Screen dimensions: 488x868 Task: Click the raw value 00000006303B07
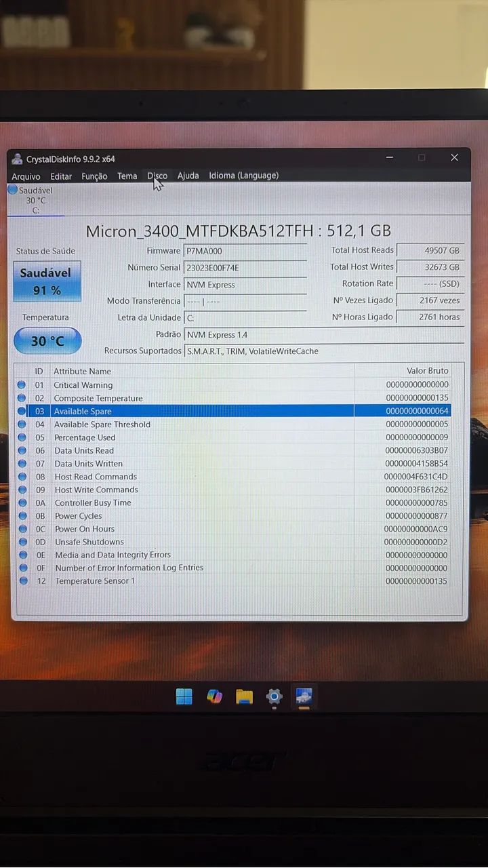pos(416,450)
